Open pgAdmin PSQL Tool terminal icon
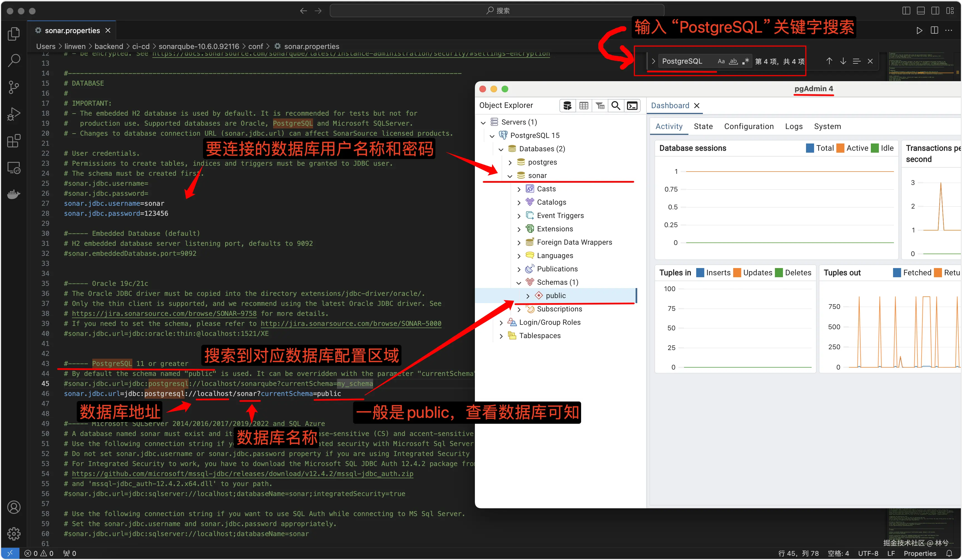 (632, 106)
